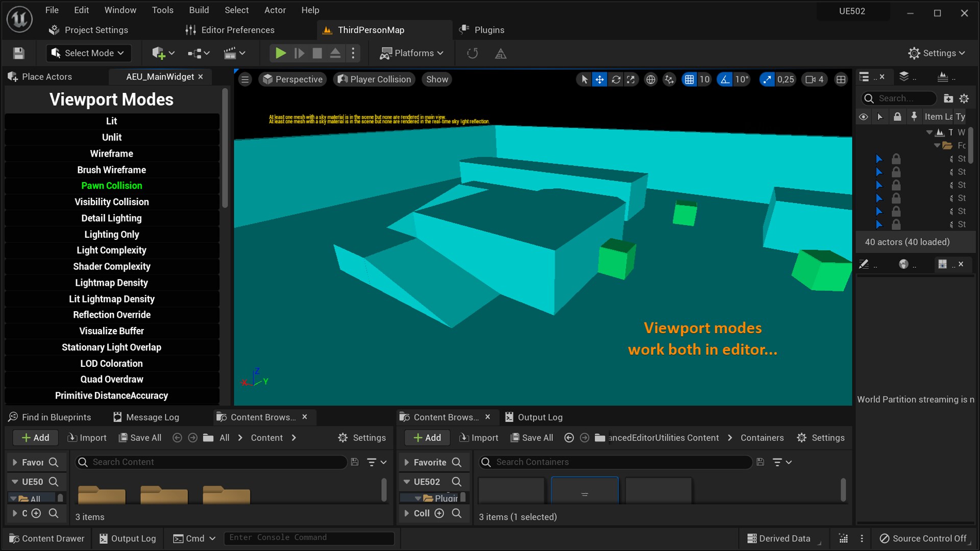The width and height of the screenshot is (980, 551).
Task: Open the Build menu
Action: click(x=199, y=10)
